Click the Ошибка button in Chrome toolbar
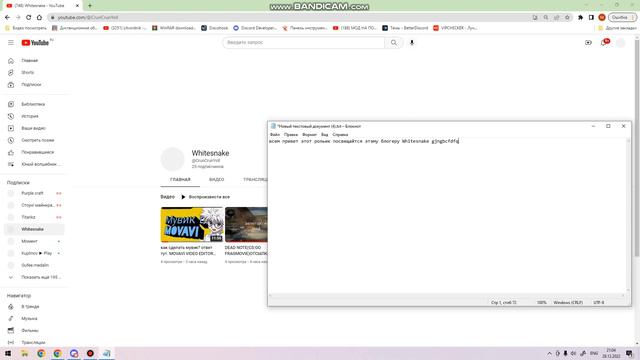Screen dimensions: 640x360 click(622, 18)
